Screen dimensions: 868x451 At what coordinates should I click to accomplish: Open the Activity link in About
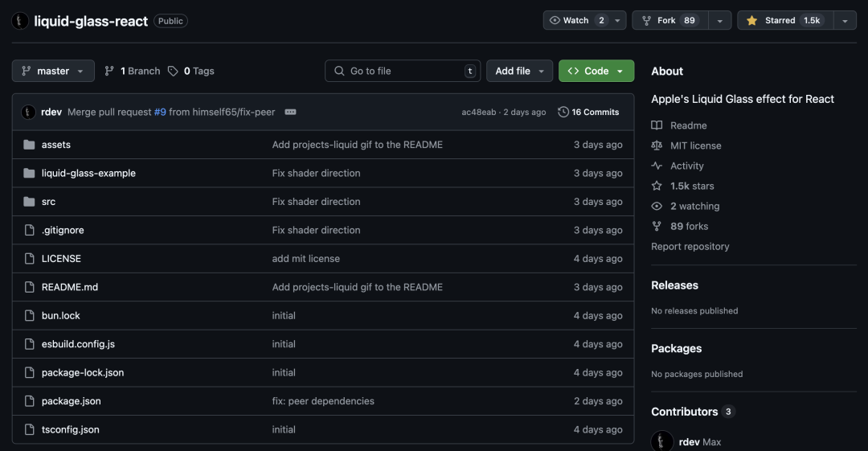687,166
